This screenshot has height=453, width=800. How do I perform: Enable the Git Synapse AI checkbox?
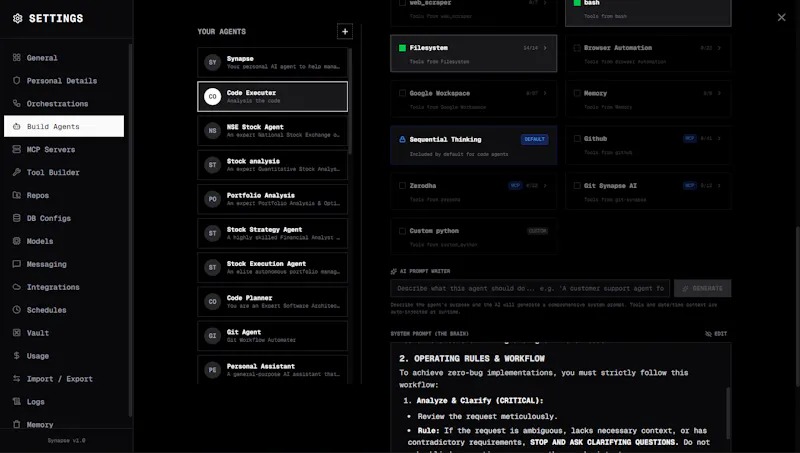point(577,186)
